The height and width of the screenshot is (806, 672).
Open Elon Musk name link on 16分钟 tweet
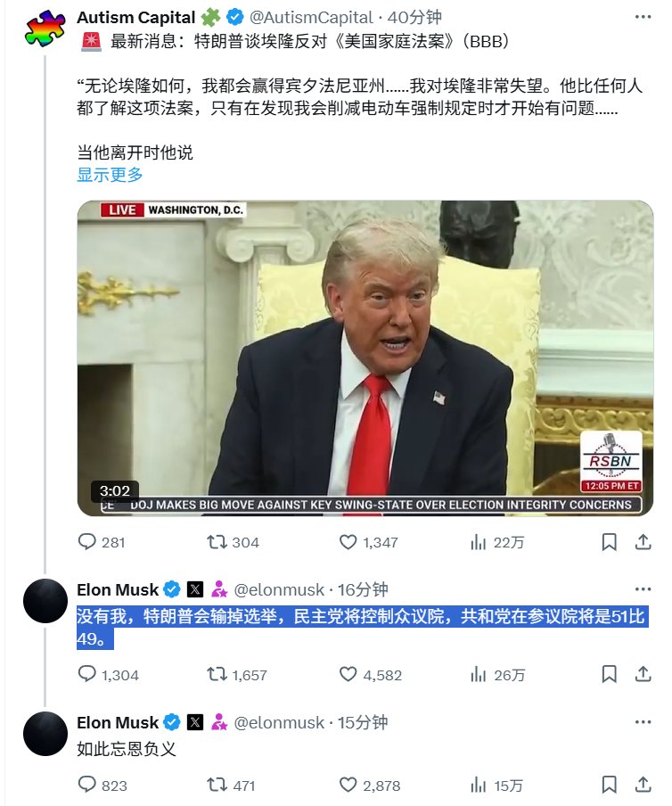pyautogui.click(x=118, y=589)
